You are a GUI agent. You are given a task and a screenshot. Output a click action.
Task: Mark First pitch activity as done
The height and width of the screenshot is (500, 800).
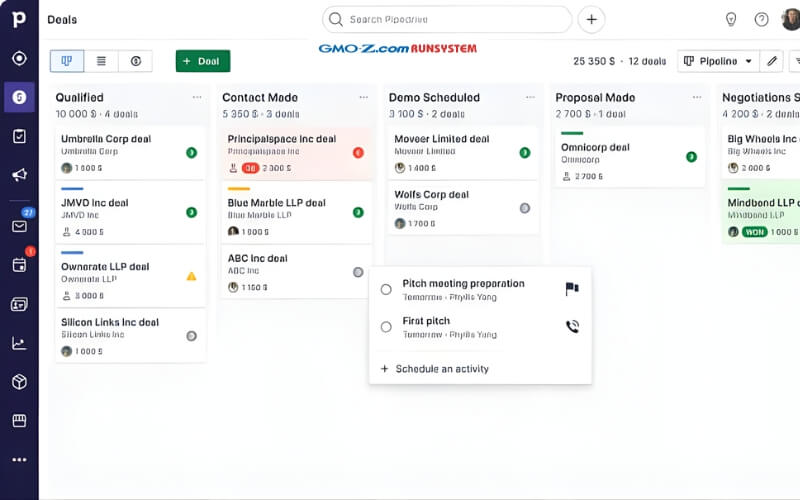coord(386,327)
